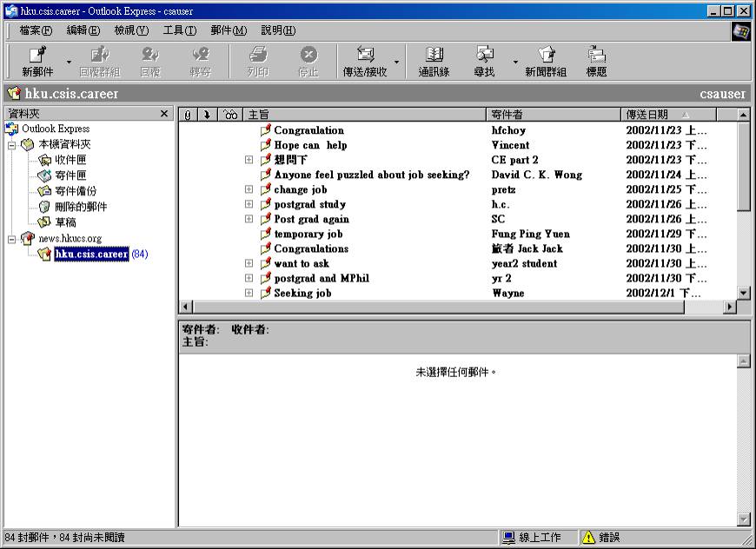Click the message list scroll-right arrow

[x=730, y=307]
